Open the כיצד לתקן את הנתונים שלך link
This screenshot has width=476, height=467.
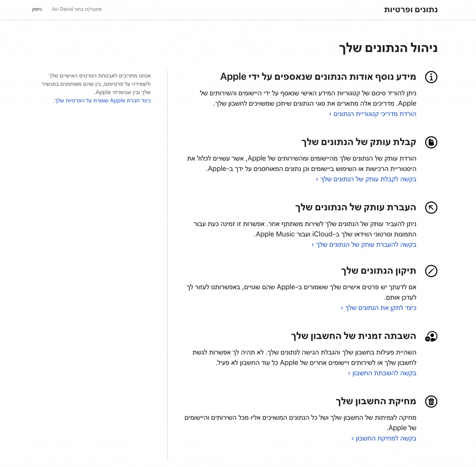click(378, 308)
